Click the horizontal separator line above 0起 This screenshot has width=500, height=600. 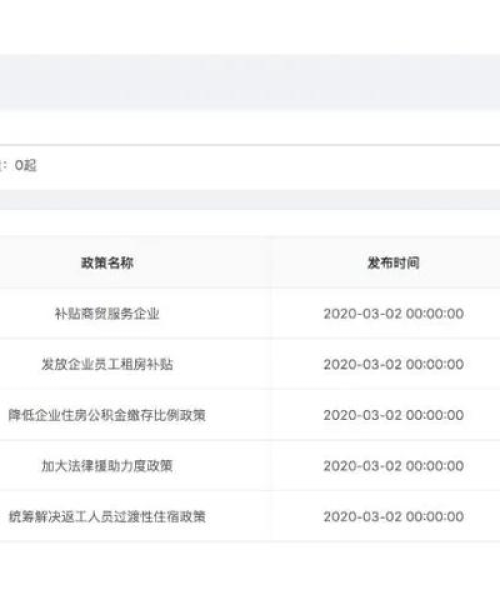[x=250, y=145]
